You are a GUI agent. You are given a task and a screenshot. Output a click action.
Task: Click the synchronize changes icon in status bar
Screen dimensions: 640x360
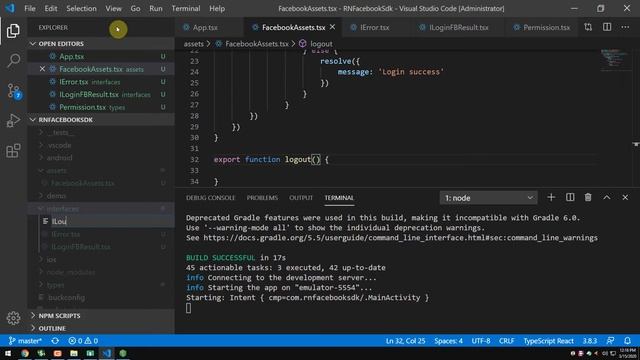coord(55,341)
